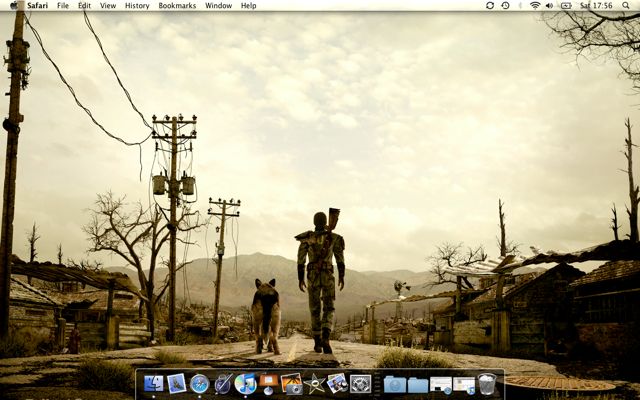Click the Sat 17:56 clock
Screen dimensions: 640x400
pos(596,5)
